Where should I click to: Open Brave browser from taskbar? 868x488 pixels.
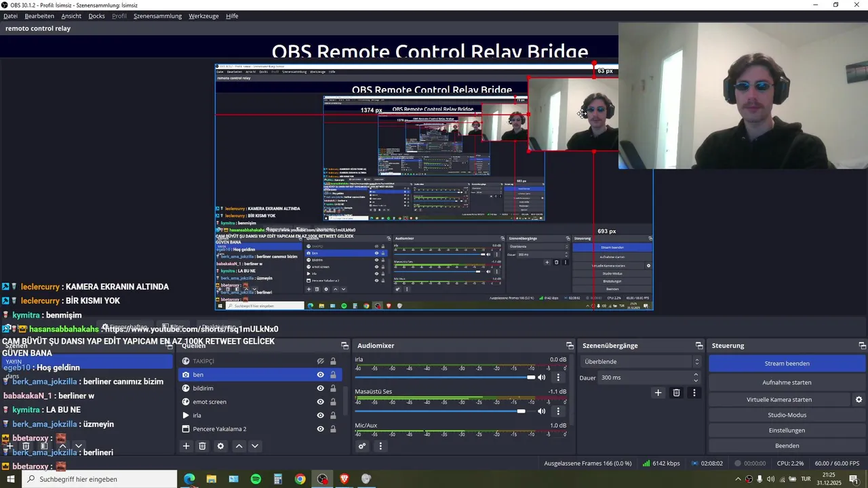344,479
